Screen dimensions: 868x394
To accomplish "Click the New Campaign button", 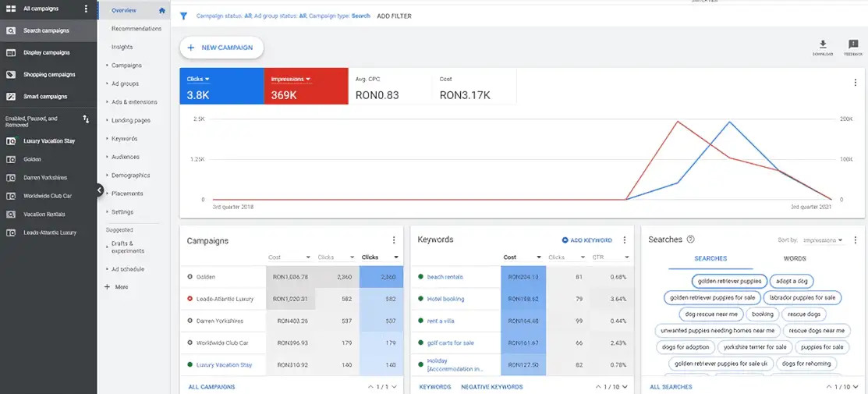I will pyautogui.click(x=221, y=48).
